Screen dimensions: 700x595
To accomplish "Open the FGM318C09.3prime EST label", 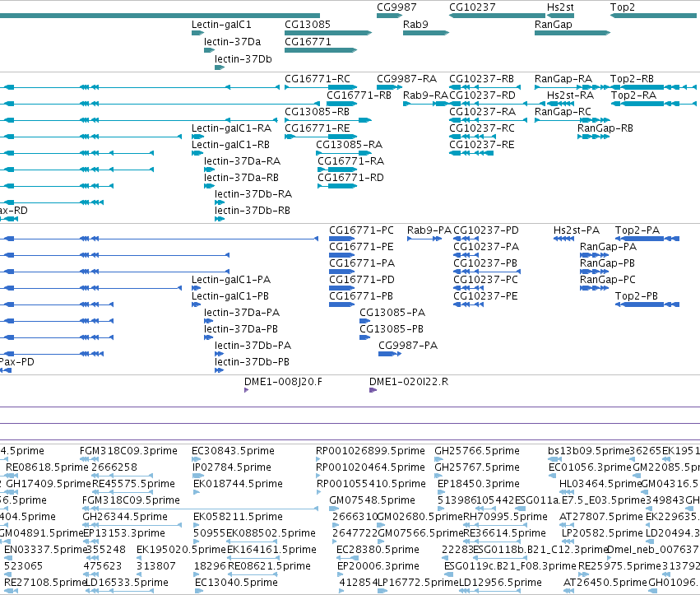I will click(128, 452).
